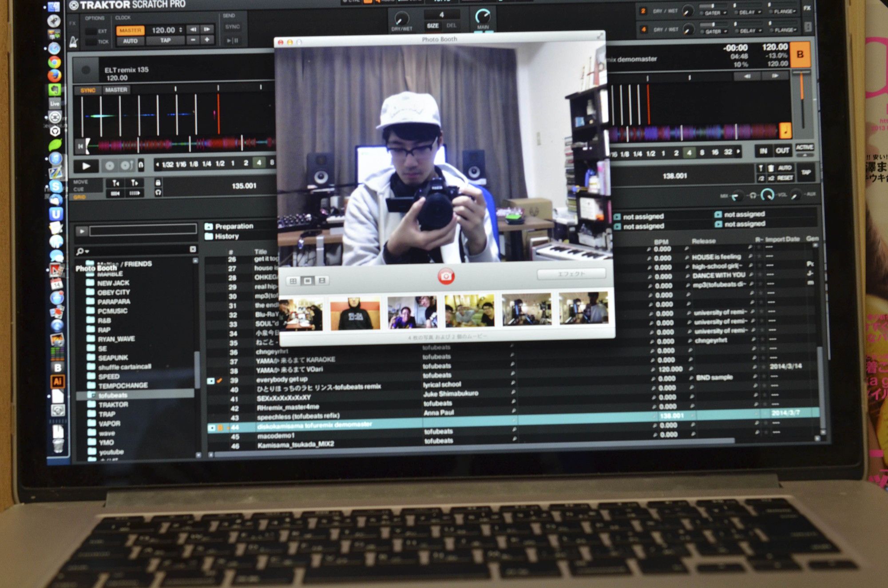The width and height of the screenshot is (888, 588).
Task: Move Deck A grid marker left
Action: coord(115,183)
